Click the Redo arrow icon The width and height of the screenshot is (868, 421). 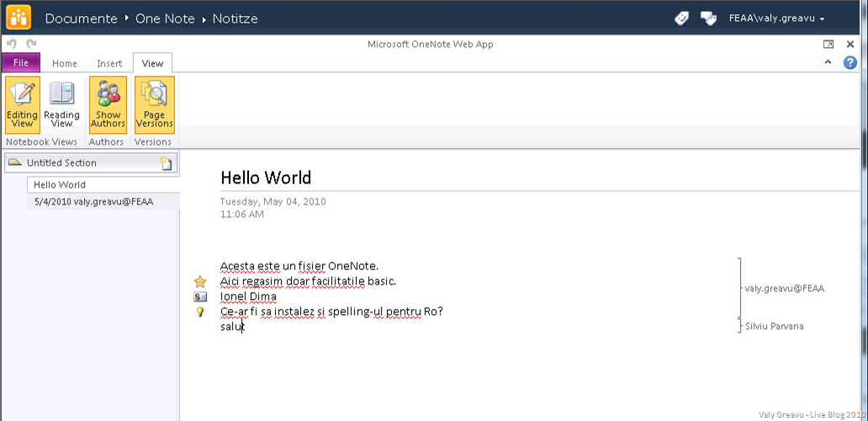coord(31,44)
